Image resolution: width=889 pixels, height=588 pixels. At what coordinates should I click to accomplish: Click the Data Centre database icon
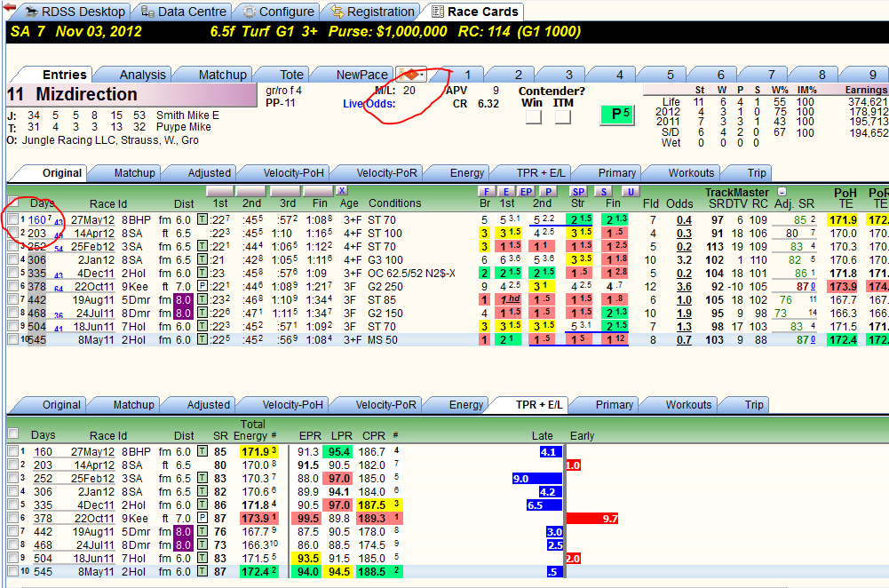[x=147, y=12]
